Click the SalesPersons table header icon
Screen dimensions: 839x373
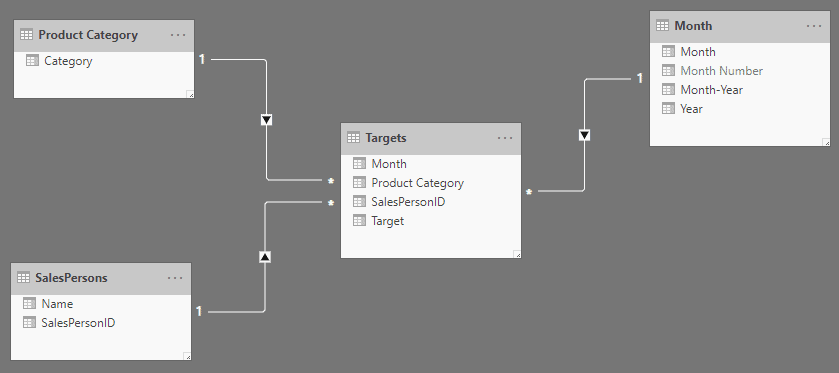[x=23, y=277]
